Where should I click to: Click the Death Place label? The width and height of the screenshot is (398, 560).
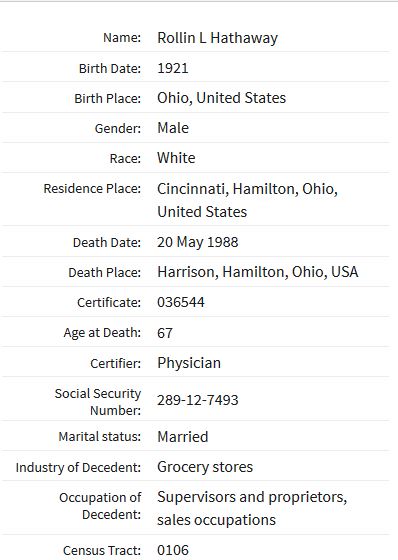[104, 272]
